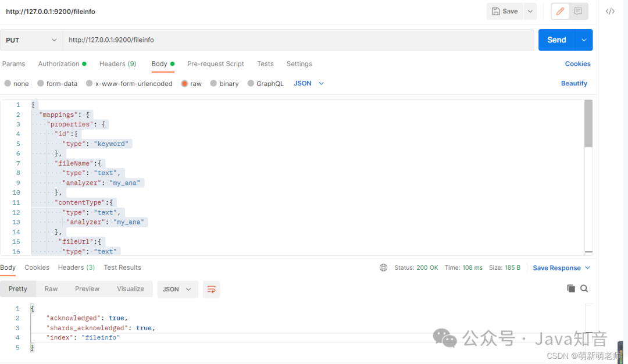Open the comments icon
This screenshot has width=628, height=364.
pyautogui.click(x=578, y=11)
